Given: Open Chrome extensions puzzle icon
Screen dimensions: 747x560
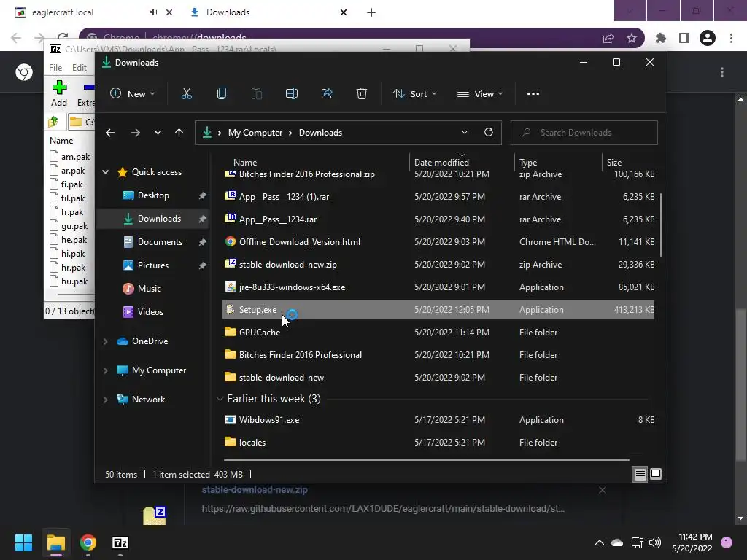Looking at the screenshot, I should pos(660,38).
